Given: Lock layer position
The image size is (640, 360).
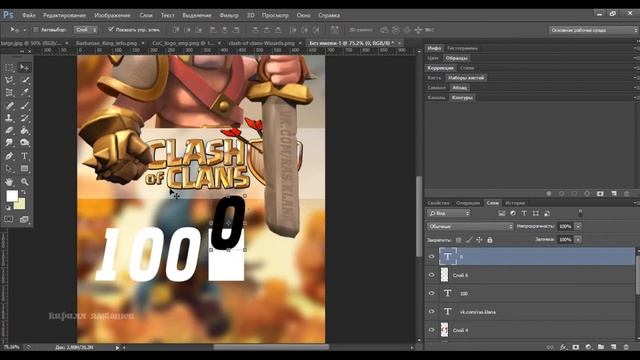Looking at the screenshot, I should [479, 240].
